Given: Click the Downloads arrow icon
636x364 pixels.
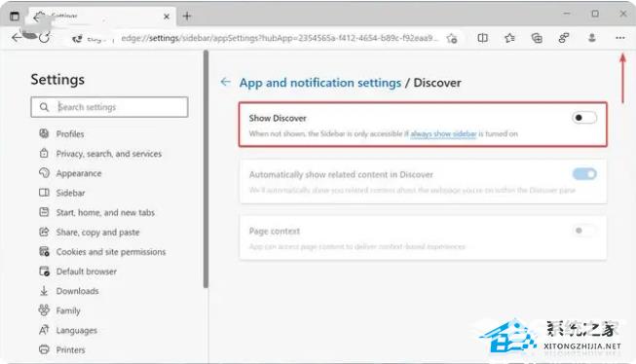Looking at the screenshot, I should point(44,291).
